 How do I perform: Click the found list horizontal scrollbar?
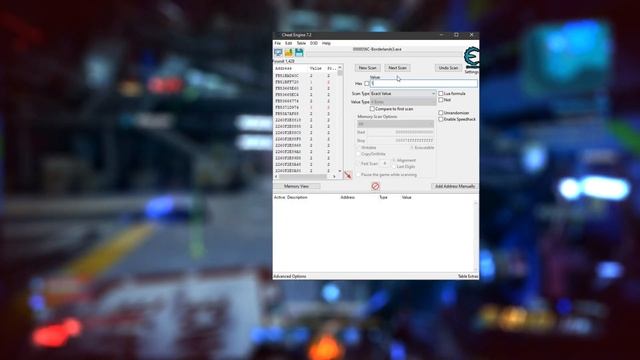click(x=305, y=176)
